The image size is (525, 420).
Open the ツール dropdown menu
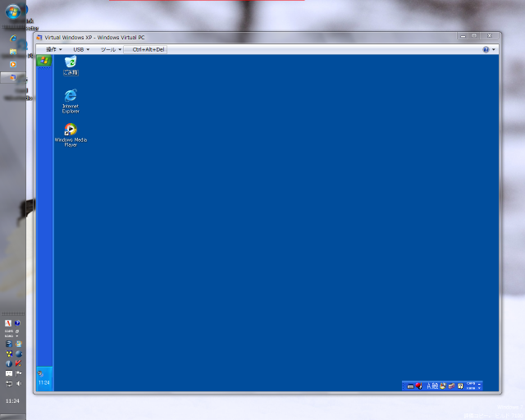coord(111,49)
